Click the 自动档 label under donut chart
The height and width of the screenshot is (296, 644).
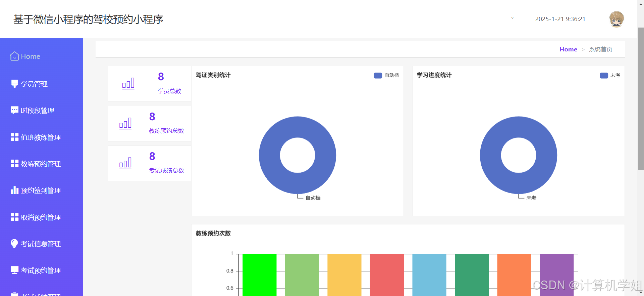(313, 198)
